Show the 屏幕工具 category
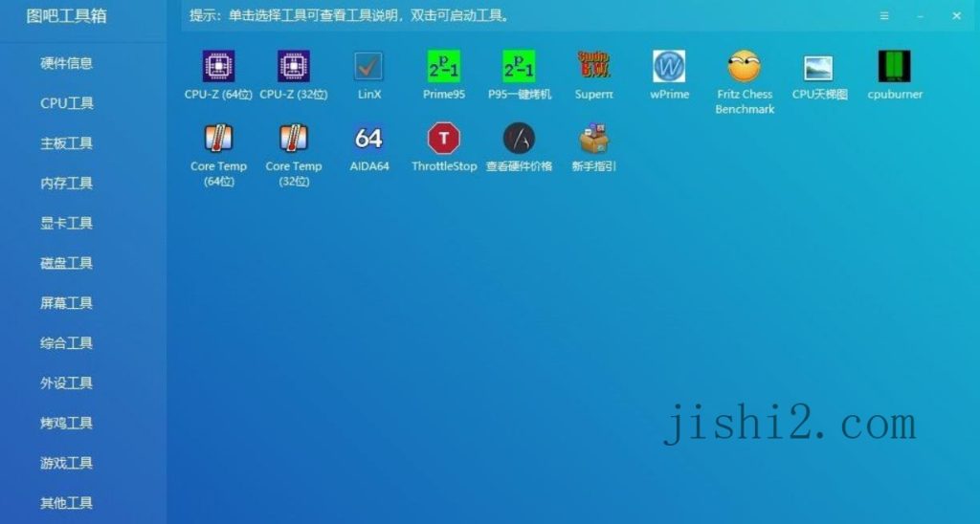Image resolution: width=980 pixels, height=524 pixels. coord(67,303)
